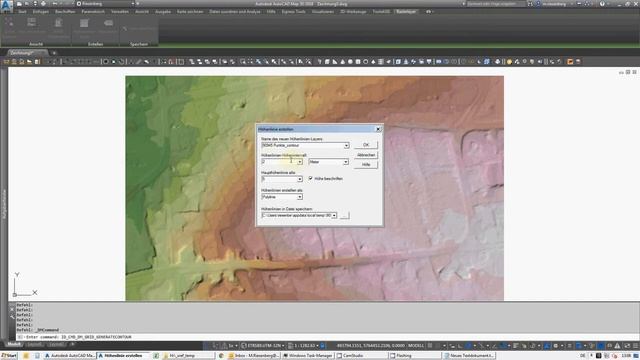Click the MODELL button in the status bar
Screen dimensions: 640x360
416,346
